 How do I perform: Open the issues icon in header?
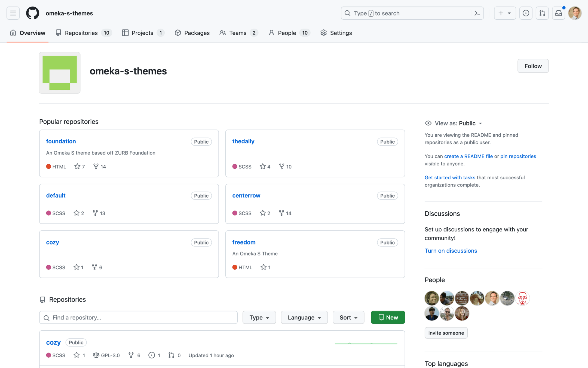click(526, 13)
